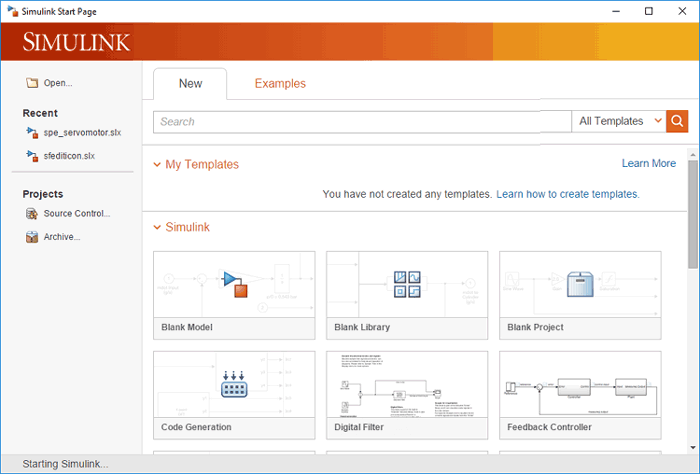
Task: Collapse the My Templates section
Action: [x=157, y=165]
